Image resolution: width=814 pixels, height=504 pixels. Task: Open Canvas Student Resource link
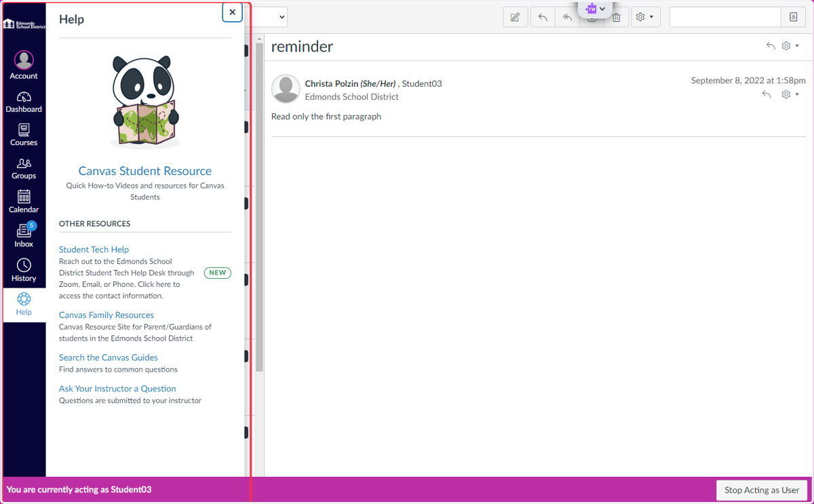click(145, 171)
